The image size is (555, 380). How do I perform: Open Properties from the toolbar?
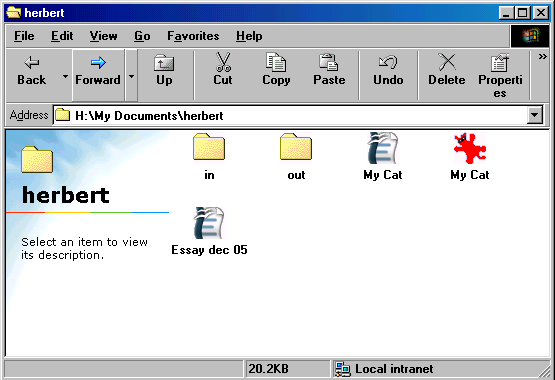pyautogui.click(x=500, y=75)
